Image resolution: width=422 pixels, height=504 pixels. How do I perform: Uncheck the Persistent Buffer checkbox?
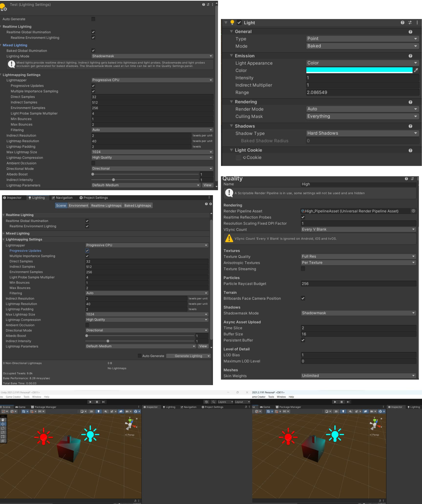pyautogui.click(x=303, y=340)
